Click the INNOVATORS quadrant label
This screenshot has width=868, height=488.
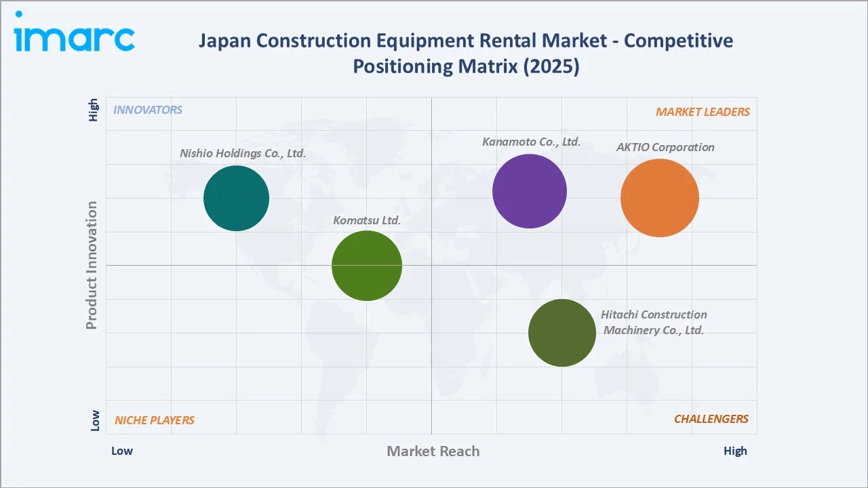click(148, 110)
